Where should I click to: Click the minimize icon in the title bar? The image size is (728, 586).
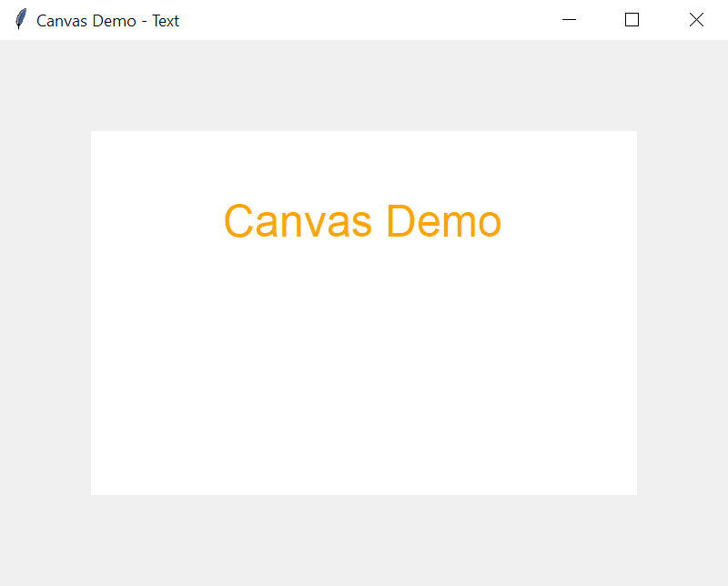[569, 19]
